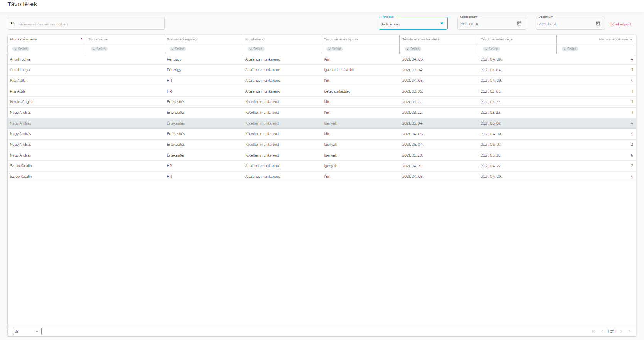Click the Kezdődátum date field
Image resolution: width=644 pixels, height=340 pixels.
coord(492,23)
